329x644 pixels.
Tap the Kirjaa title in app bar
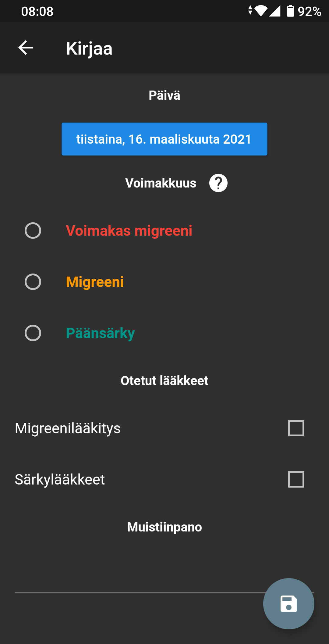[x=89, y=48]
